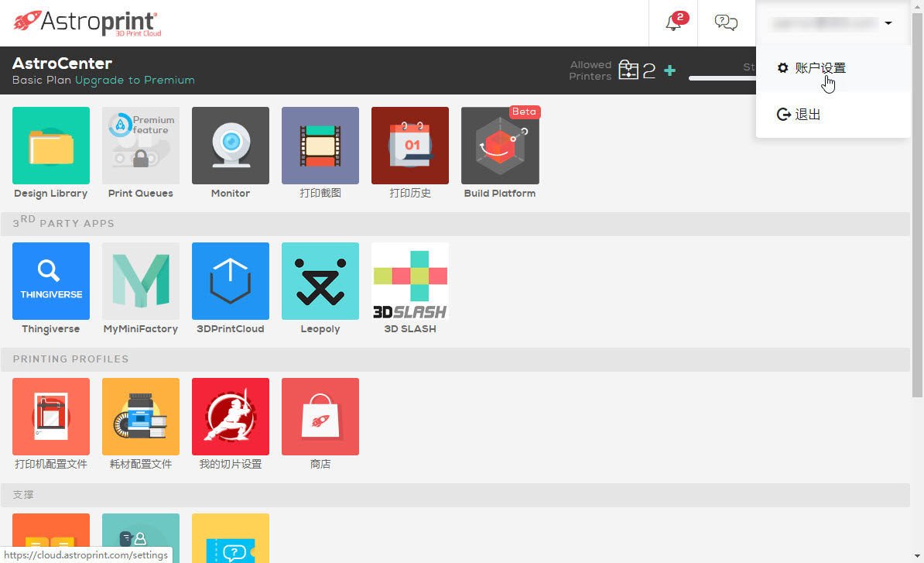Open the help chat bubbles icon
This screenshot has height=563, width=924.
point(726,22)
